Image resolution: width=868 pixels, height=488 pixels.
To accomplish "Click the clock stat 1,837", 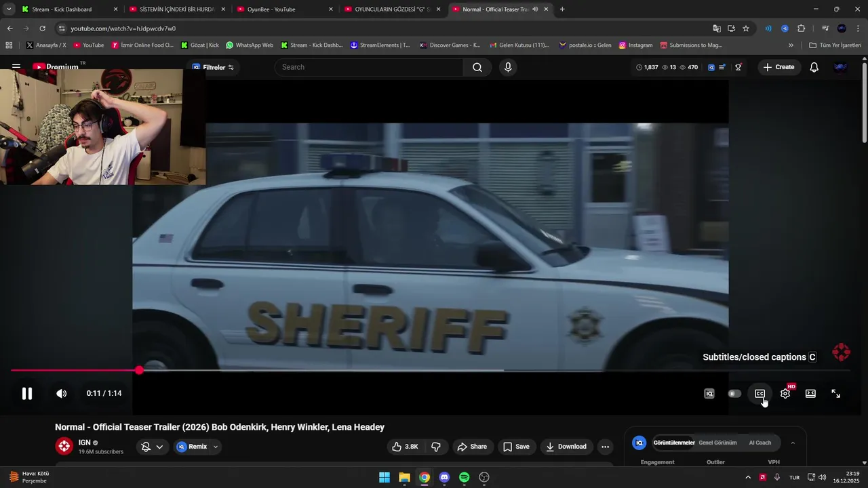I will (647, 67).
